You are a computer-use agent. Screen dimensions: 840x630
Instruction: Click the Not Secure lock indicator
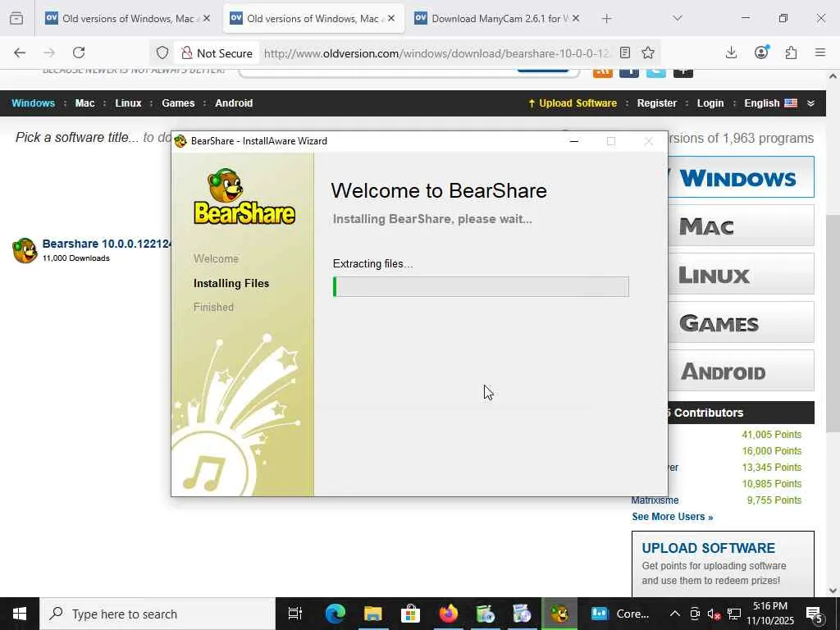(x=217, y=53)
